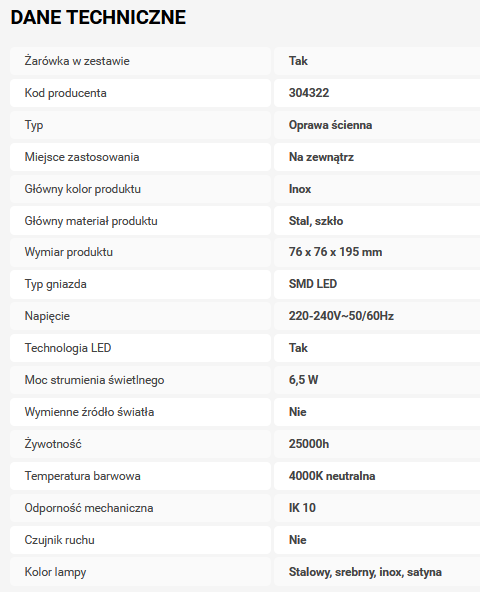Select the Oprawa ścienna value
Image resolution: width=480 pixels, height=592 pixels.
330,125
